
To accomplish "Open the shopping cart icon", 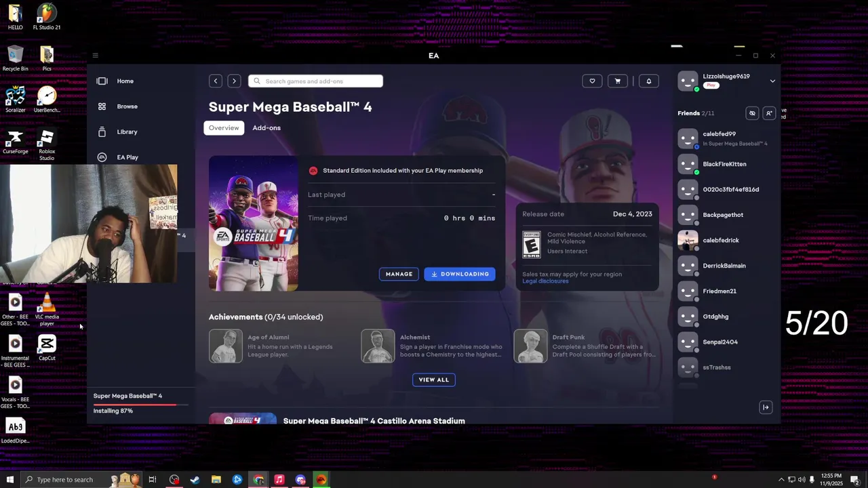I will click(x=617, y=81).
